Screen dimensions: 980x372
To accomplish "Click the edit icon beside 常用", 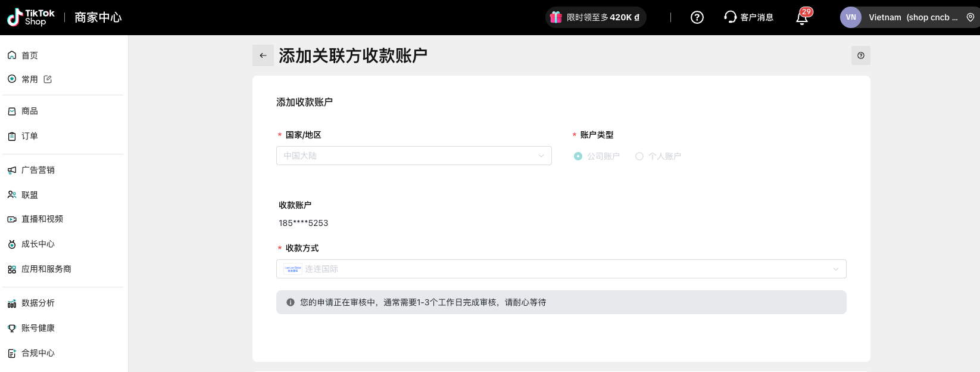I will pos(48,79).
